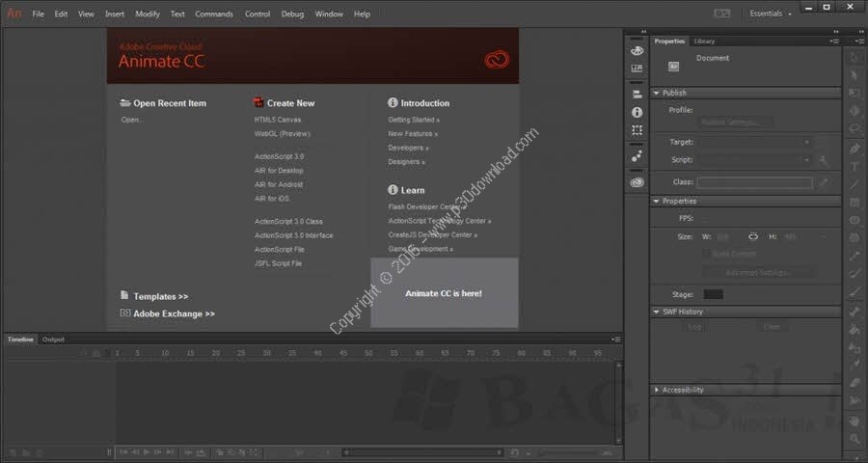This screenshot has width=868, height=463.
Task: Open the Modify menu
Action: (x=148, y=14)
